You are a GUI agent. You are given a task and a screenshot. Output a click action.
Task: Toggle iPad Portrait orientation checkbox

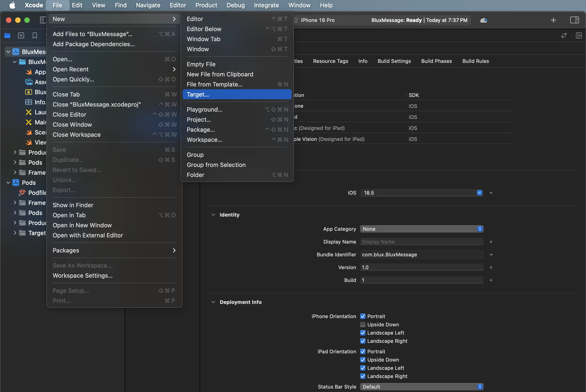[363, 352]
